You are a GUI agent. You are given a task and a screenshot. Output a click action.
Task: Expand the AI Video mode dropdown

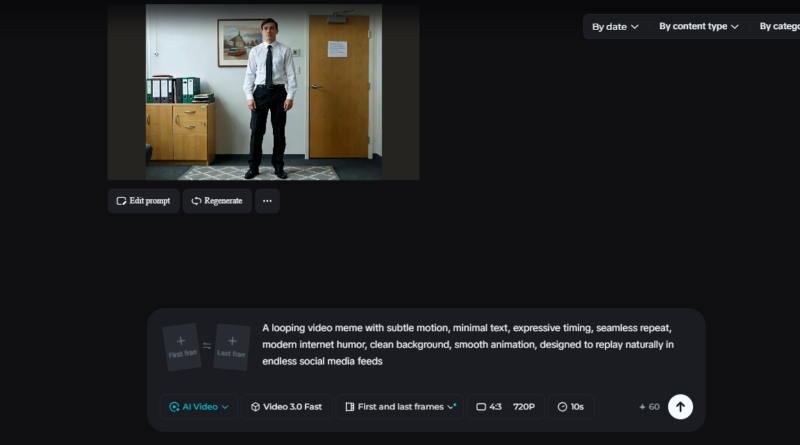tap(199, 407)
